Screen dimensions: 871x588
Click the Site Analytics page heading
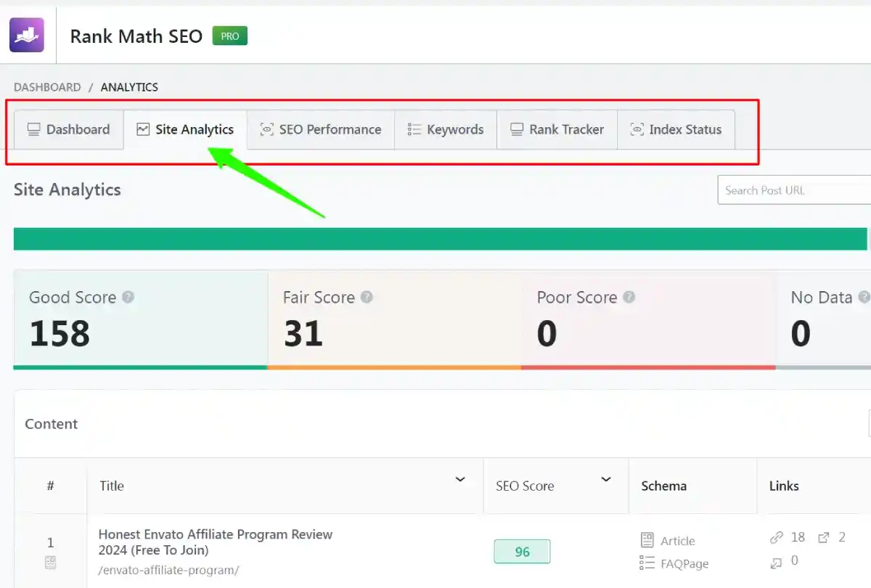pos(68,189)
